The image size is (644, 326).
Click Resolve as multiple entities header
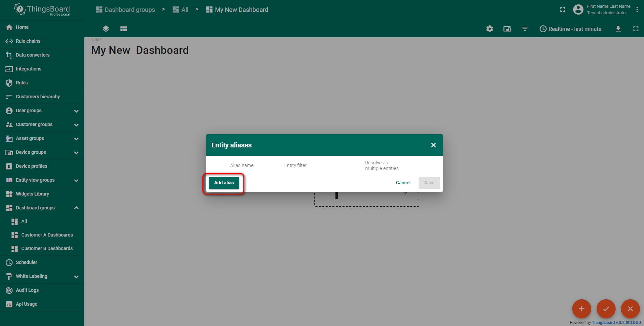pos(382,165)
